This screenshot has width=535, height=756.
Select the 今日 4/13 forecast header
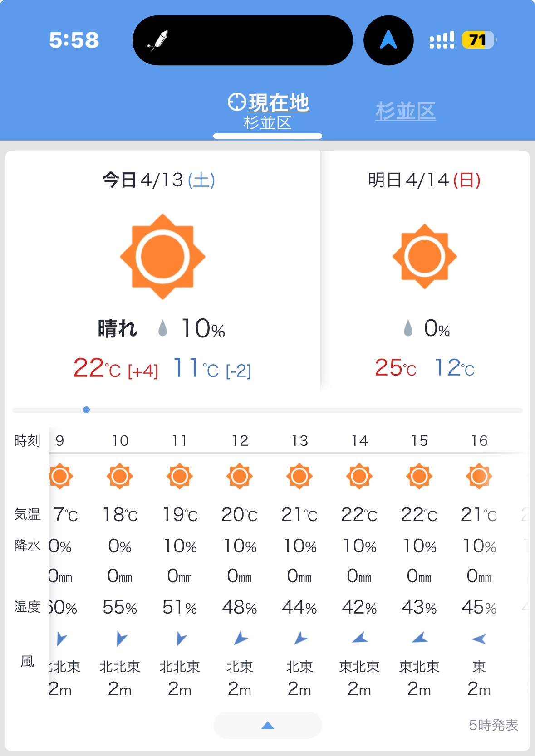pos(159,180)
